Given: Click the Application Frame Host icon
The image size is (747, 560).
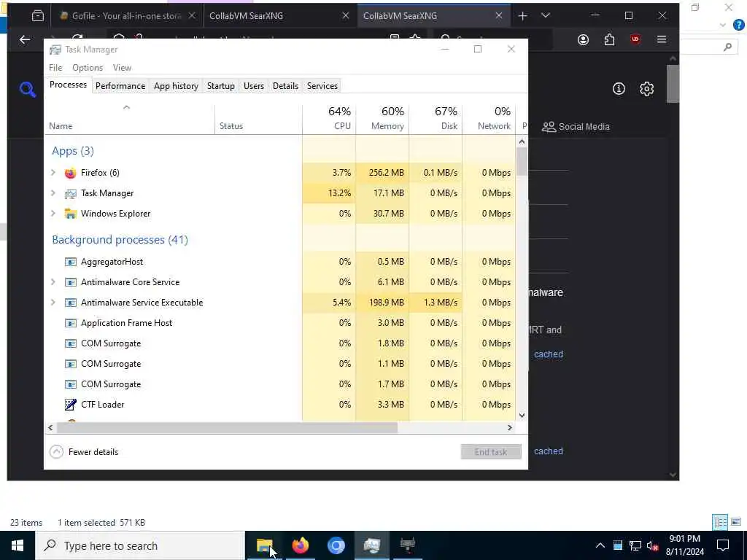Looking at the screenshot, I should (71, 323).
